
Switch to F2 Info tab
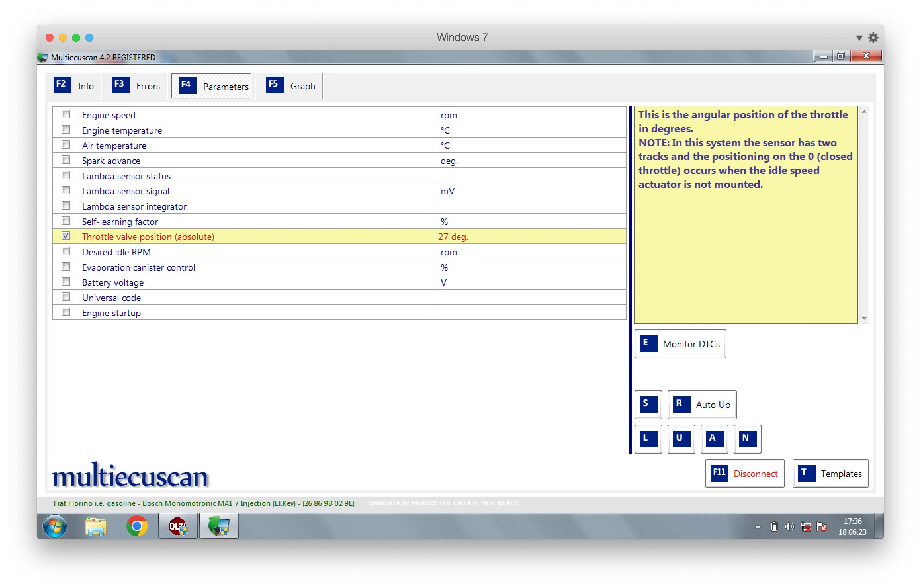click(x=74, y=86)
